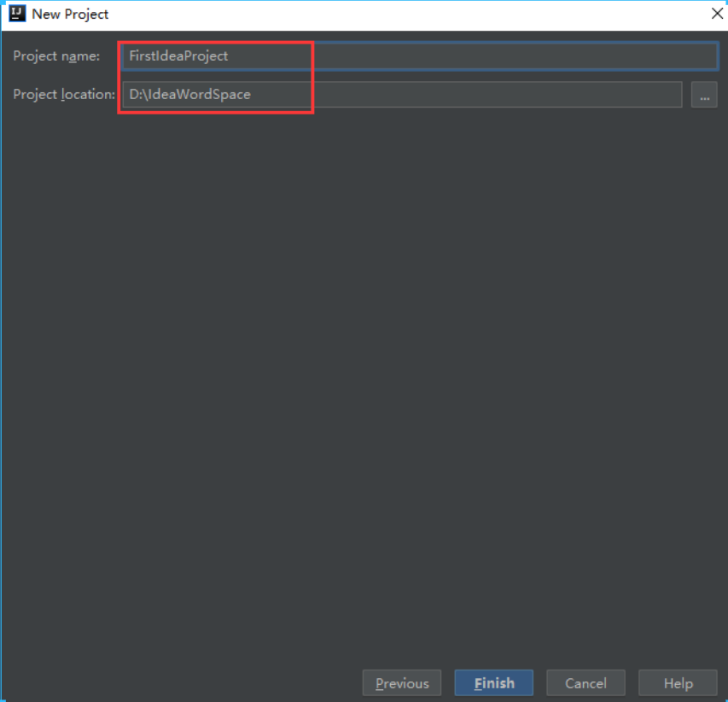Click Finish to create the project
The width and height of the screenshot is (728, 702).
pos(493,682)
